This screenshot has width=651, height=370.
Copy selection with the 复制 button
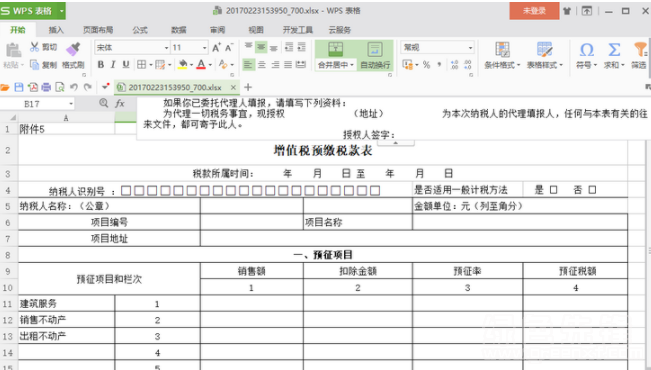pos(43,65)
